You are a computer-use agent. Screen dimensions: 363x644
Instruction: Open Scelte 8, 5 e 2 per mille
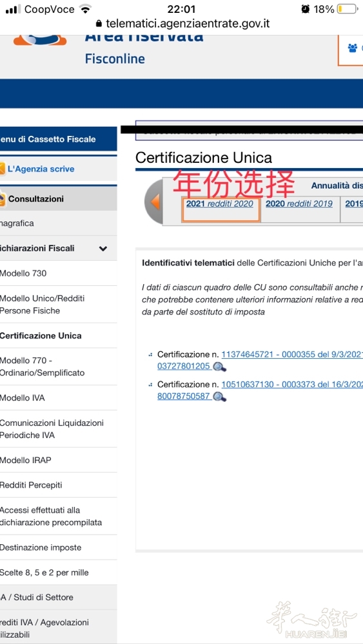click(x=59, y=573)
